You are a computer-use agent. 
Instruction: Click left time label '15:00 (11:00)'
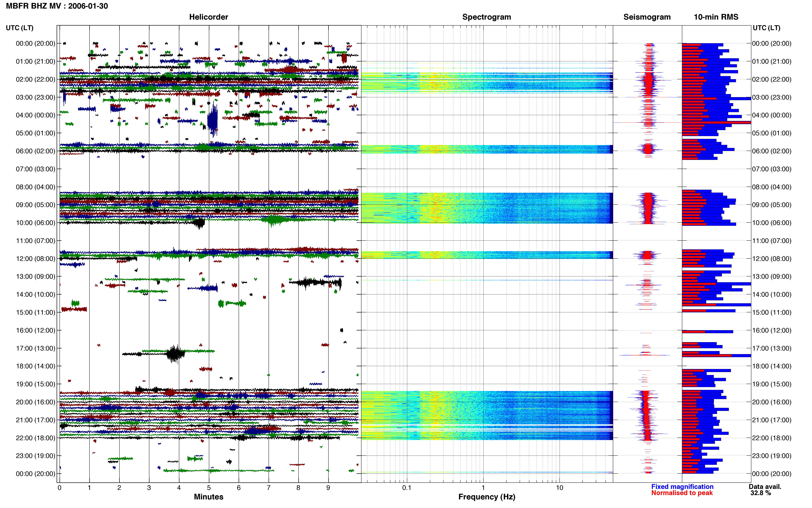pyautogui.click(x=36, y=313)
